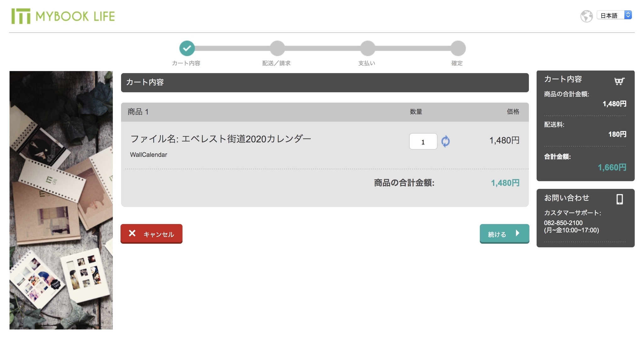The image size is (644, 338).
Task: Click the down stepper arrow on language selector
Action: pos(628,17)
